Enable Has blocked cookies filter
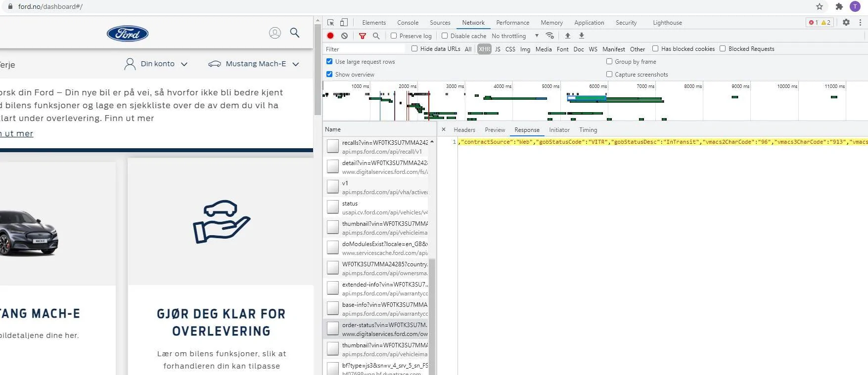This screenshot has height=375, width=868. click(655, 48)
